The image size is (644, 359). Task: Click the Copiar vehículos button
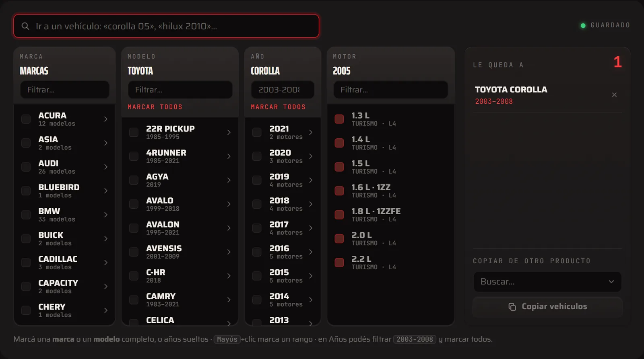[547, 307]
